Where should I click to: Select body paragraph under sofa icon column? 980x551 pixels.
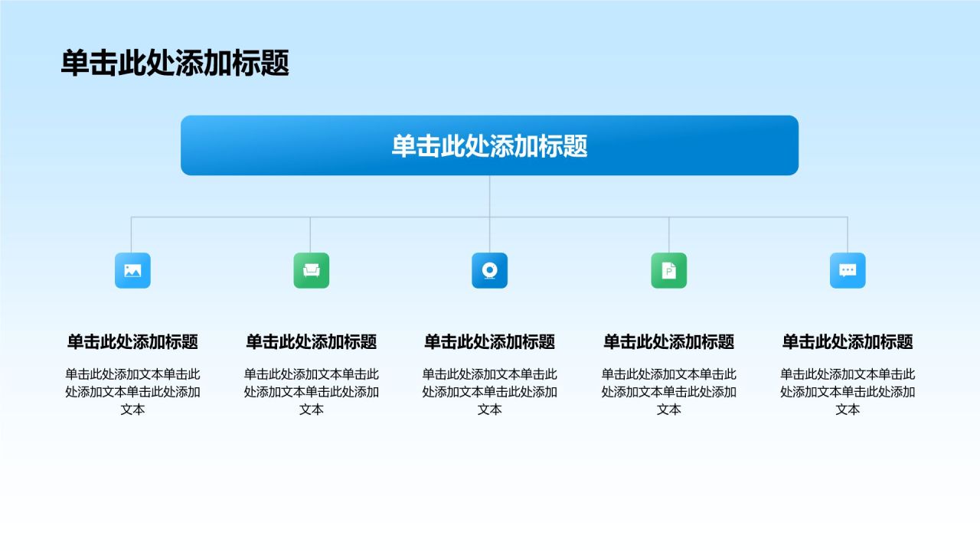point(312,392)
